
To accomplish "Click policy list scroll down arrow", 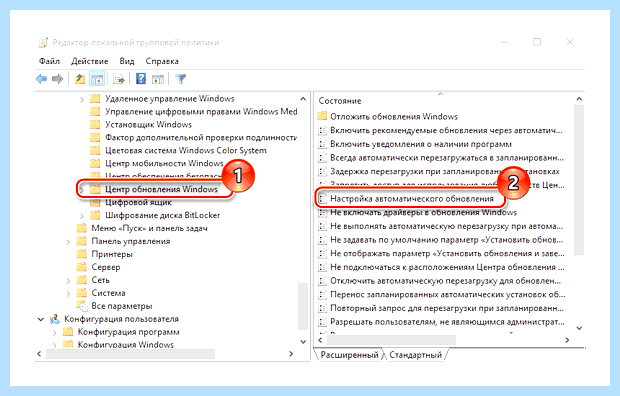I will [x=579, y=328].
